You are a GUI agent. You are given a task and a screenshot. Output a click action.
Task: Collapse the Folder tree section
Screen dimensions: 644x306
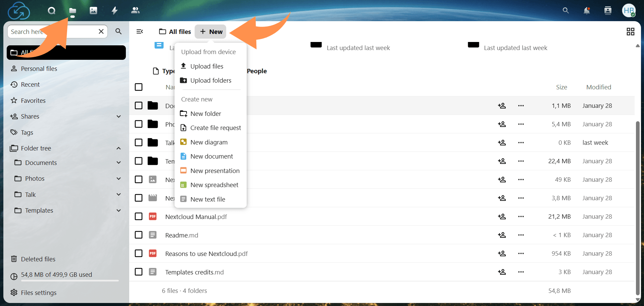[x=118, y=148]
